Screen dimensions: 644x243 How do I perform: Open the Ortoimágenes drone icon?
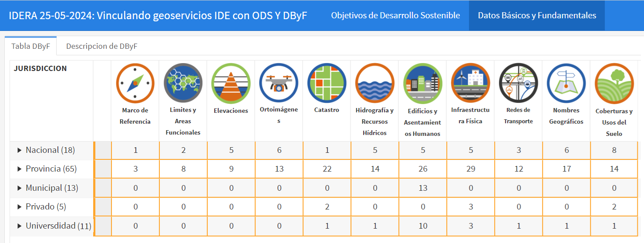pyautogui.click(x=279, y=83)
